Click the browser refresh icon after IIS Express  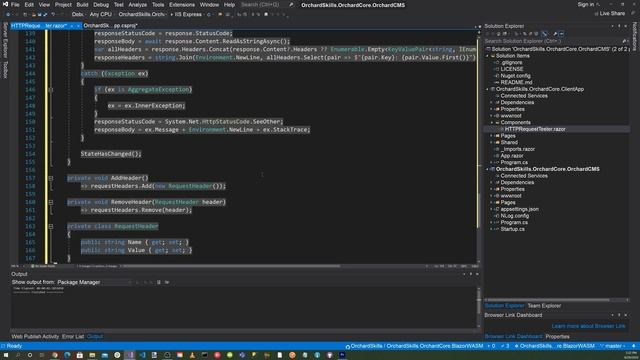(209, 14)
